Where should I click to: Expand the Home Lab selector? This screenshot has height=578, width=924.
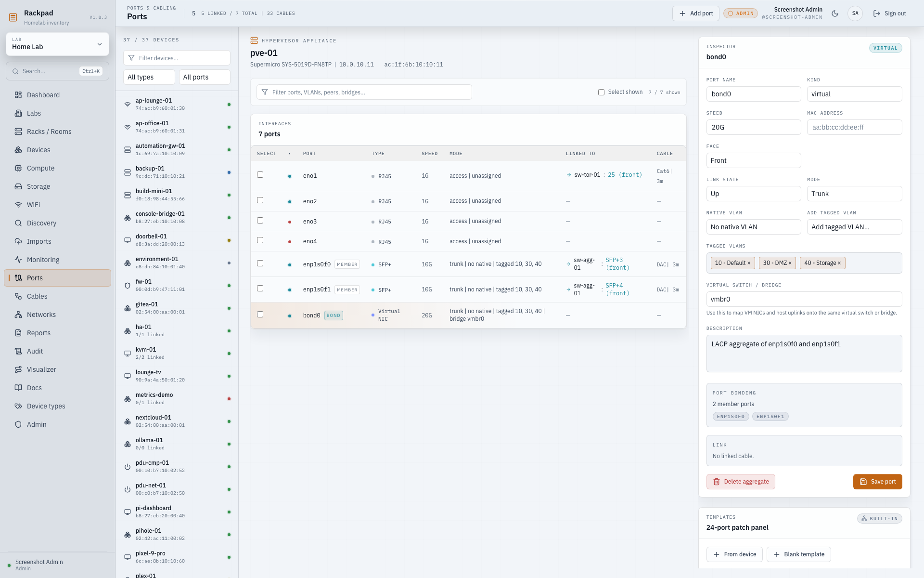coord(57,44)
